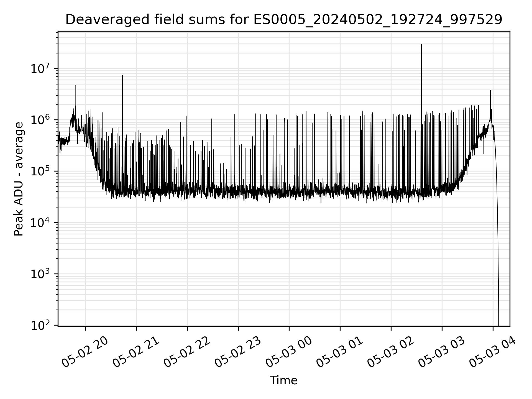Click the y-axis label 'Peak ADU - average'

(x=19, y=179)
